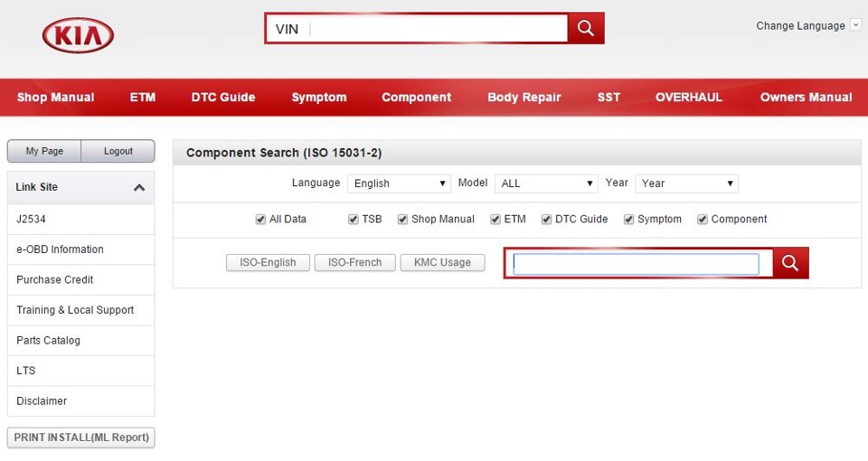Viewport: 868px width, 461px height.
Task: Uncheck the Symptom checkbox
Action: pyautogui.click(x=628, y=219)
